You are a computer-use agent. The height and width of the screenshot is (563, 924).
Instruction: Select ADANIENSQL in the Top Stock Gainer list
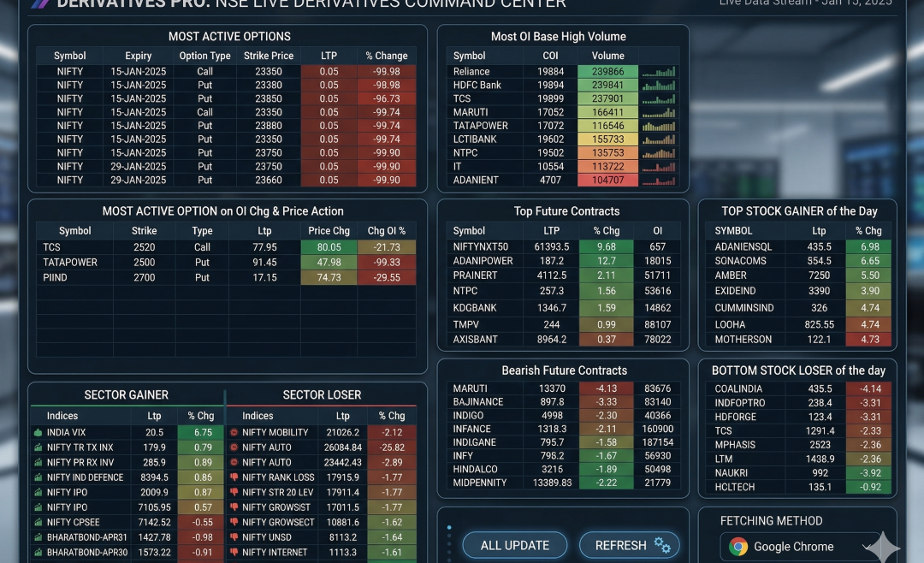tap(743, 246)
